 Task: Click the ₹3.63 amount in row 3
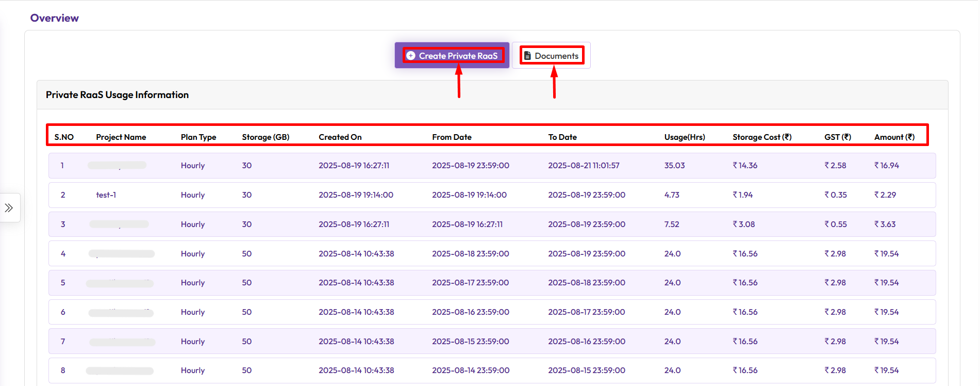click(885, 224)
